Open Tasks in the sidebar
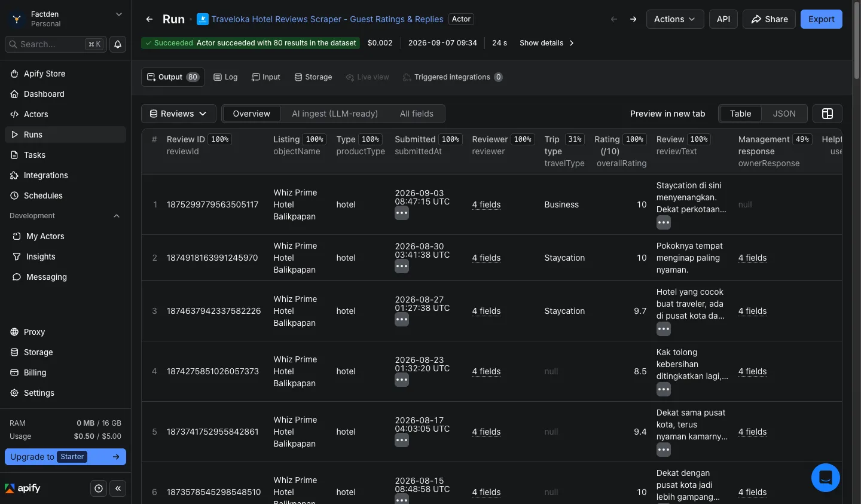This screenshot has height=504, width=861. click(65, 155)
